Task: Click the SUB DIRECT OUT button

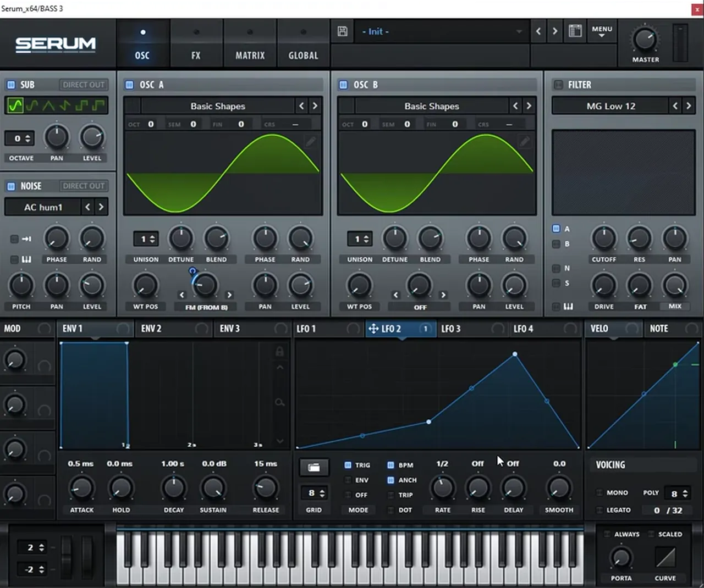Action: 84,85
